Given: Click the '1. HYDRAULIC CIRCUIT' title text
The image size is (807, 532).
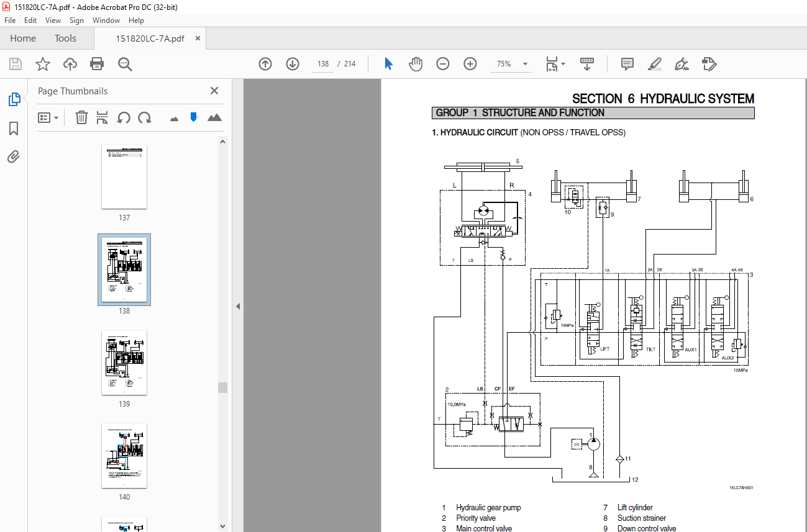Looking at the screenshot, I should click(475, 132).
